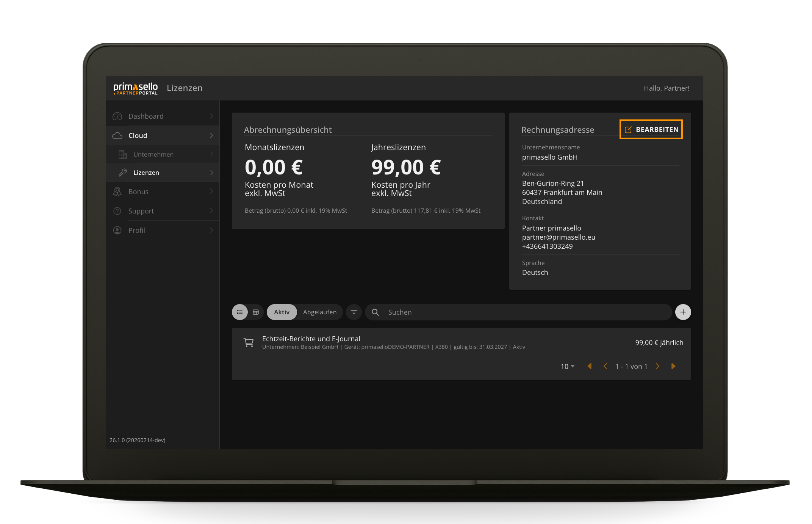
Task: Switch to list view
Action: 239,312
